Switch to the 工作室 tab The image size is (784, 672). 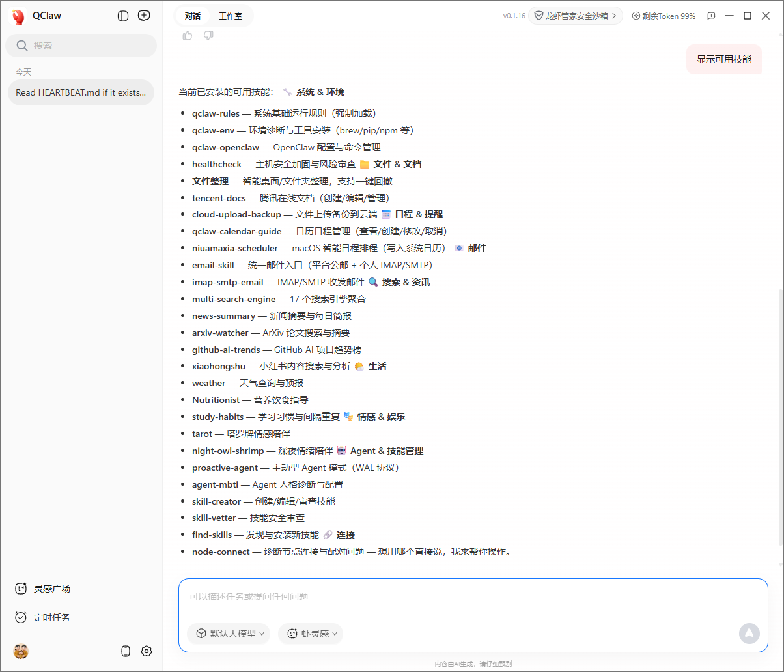(x=231, y=16)
